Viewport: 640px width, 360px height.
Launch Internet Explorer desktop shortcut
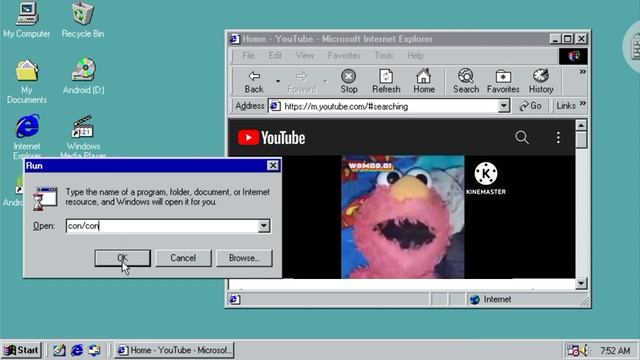tap(27, 136)
